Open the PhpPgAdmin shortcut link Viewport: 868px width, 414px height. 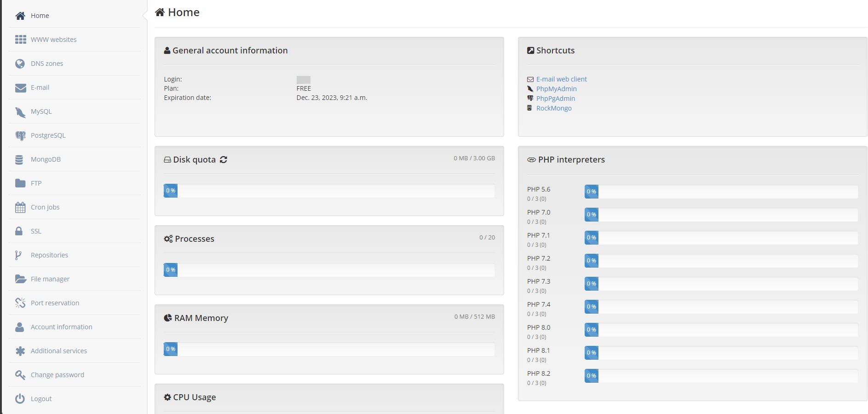555,99
